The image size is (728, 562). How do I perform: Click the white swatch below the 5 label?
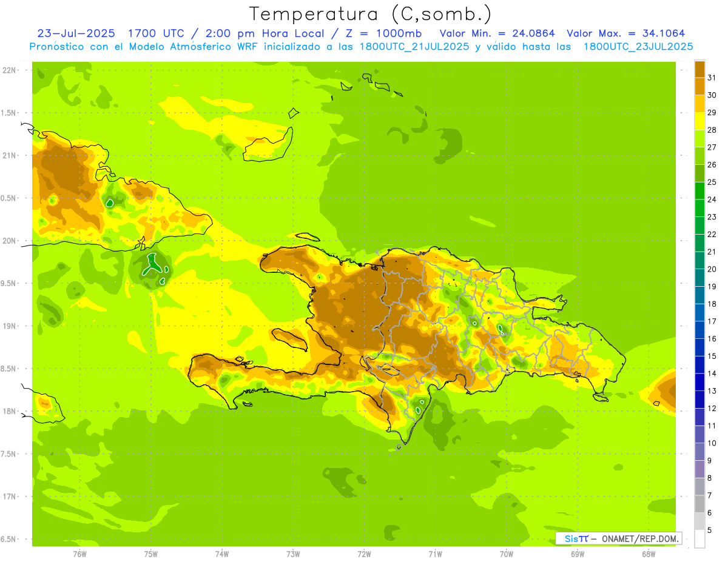[699, 539]
